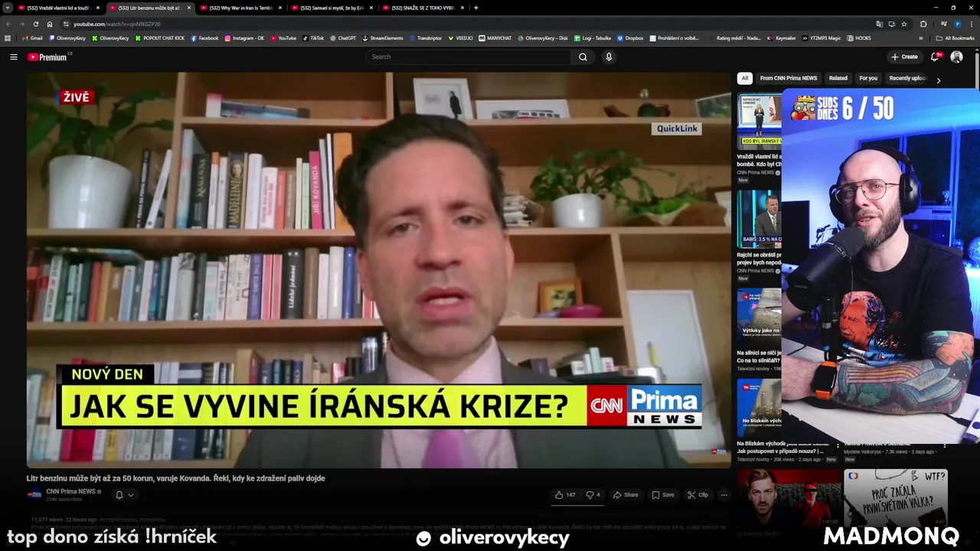Open the YouTube account avatar menu
980x551 pixels.
956,57
